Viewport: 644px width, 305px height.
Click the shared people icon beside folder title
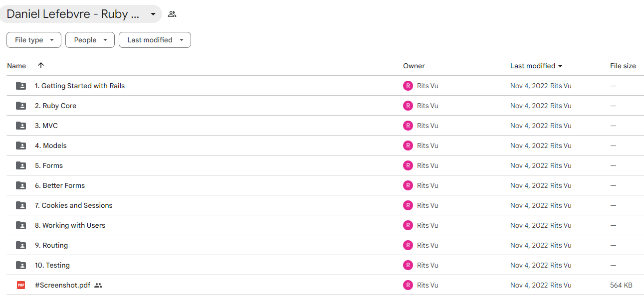click(172, 14)
